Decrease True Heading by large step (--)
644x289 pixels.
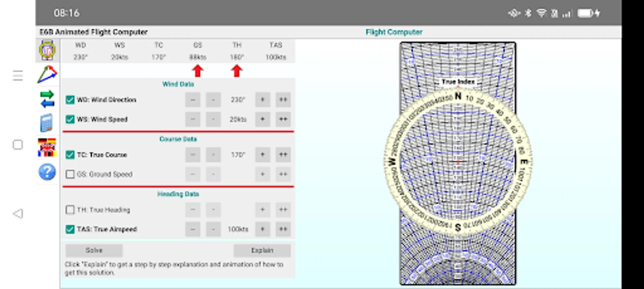(193, 210)
